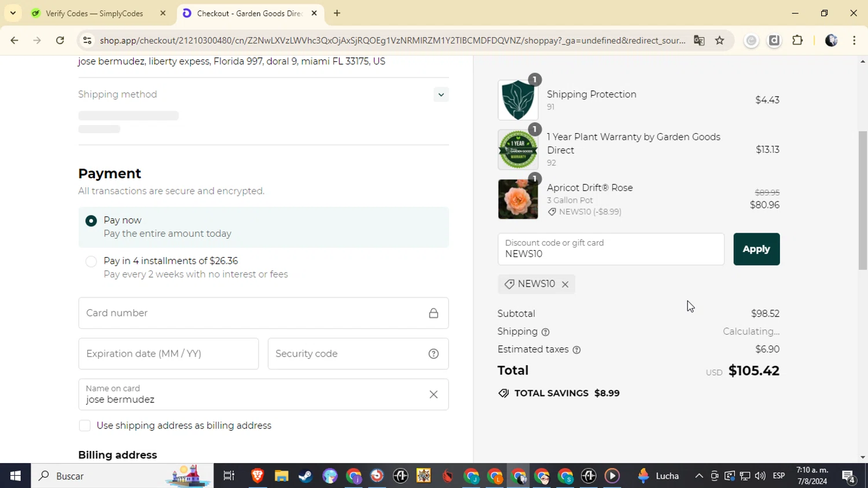Bookmark this page with star icon

coord(719,41)
